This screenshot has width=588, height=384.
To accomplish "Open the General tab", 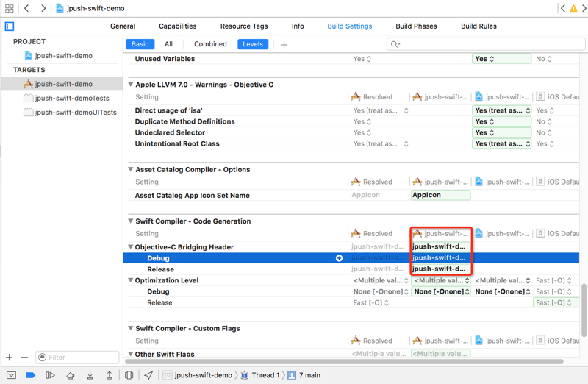I will click(x=123, y=26).
